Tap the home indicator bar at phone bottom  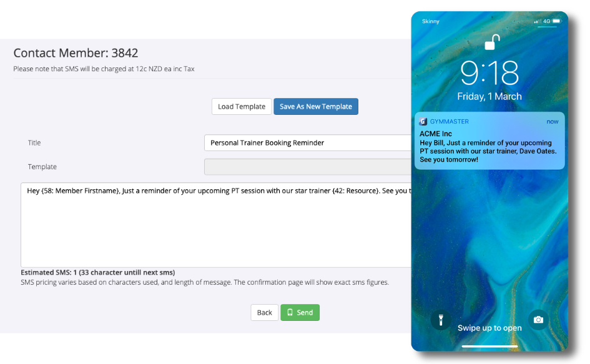pos(489,346)
